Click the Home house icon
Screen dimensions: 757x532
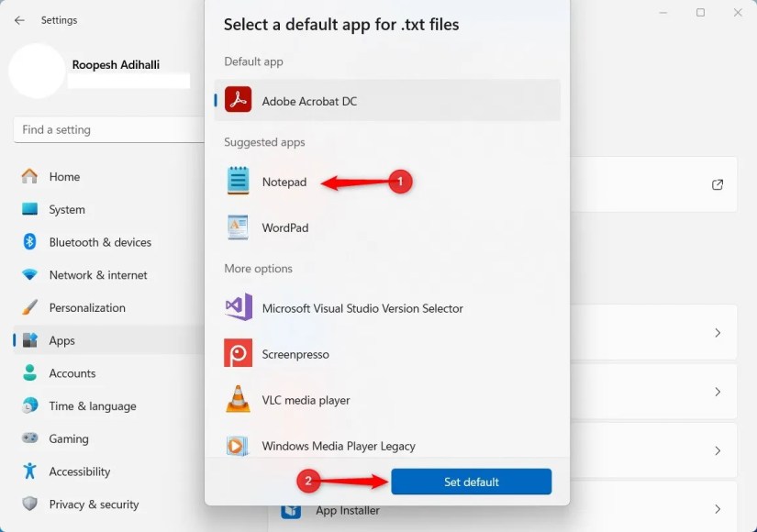click(x=29, y=176)
